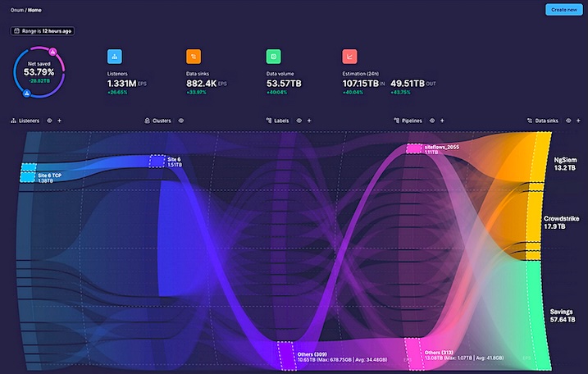Click the blue Listeners stat icon

[x=115, y=57]
